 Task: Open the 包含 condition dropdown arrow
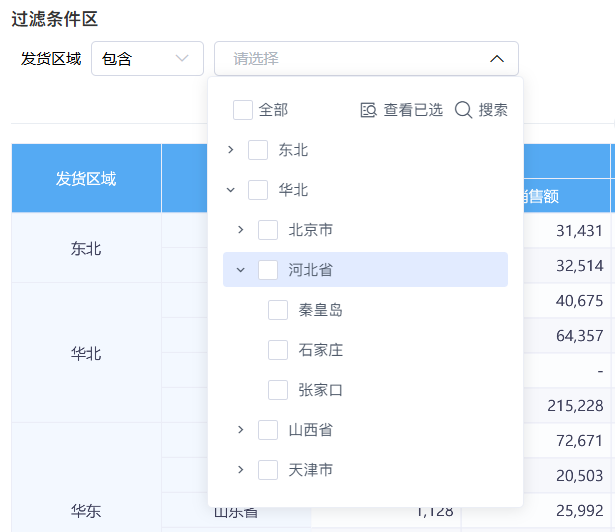tap(182, 58)
